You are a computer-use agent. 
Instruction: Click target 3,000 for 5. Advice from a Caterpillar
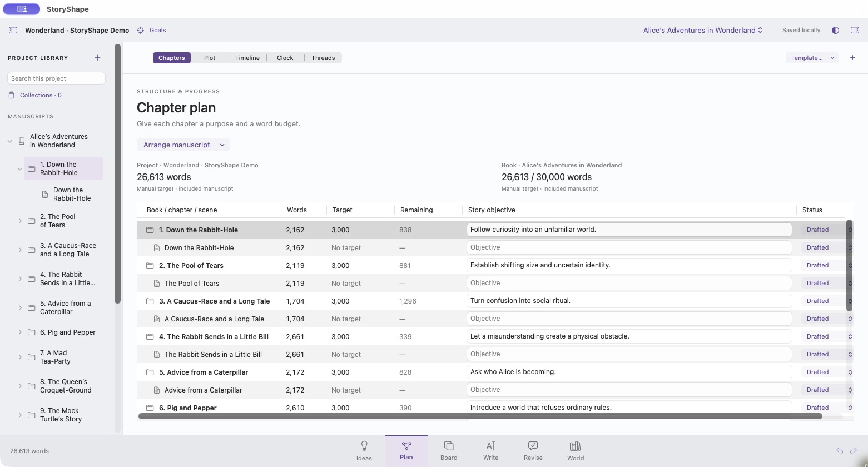pos(340,372)
